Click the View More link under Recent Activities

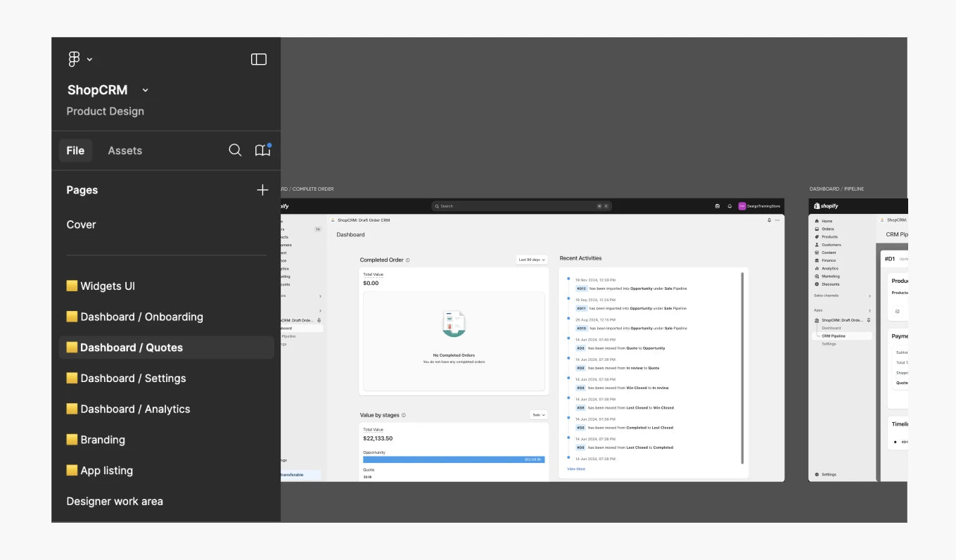[575, 469]
